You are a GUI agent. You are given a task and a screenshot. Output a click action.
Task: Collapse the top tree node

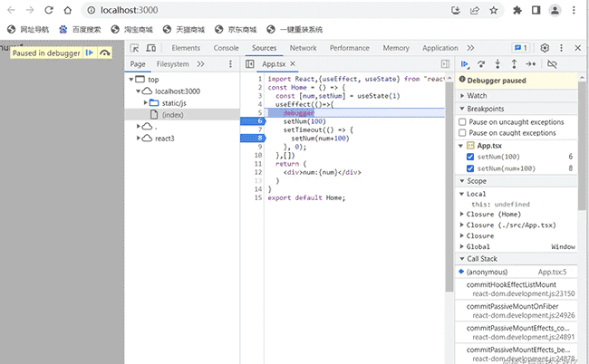[x=131, y=80]
